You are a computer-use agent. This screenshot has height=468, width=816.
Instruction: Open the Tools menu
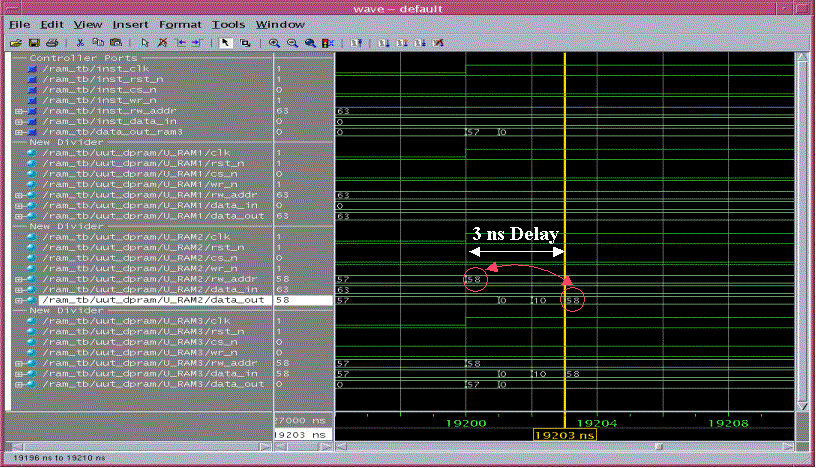tap(228, 23)
